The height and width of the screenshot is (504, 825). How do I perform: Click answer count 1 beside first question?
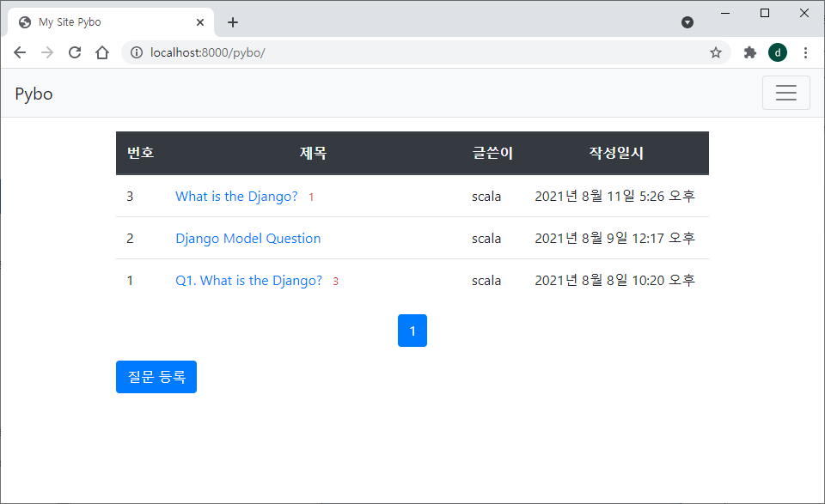(311, 197)
